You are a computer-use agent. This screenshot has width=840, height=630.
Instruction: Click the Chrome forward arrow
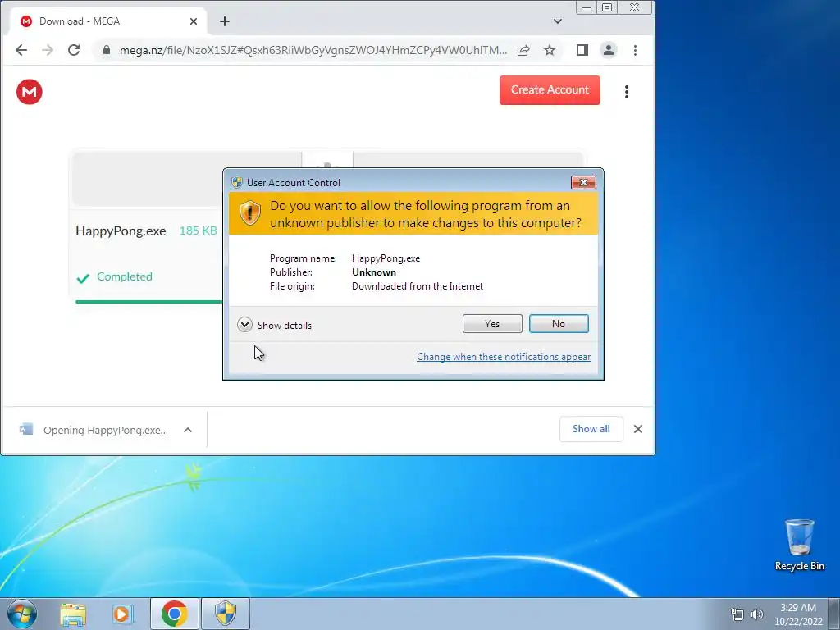tap(48, 50)
